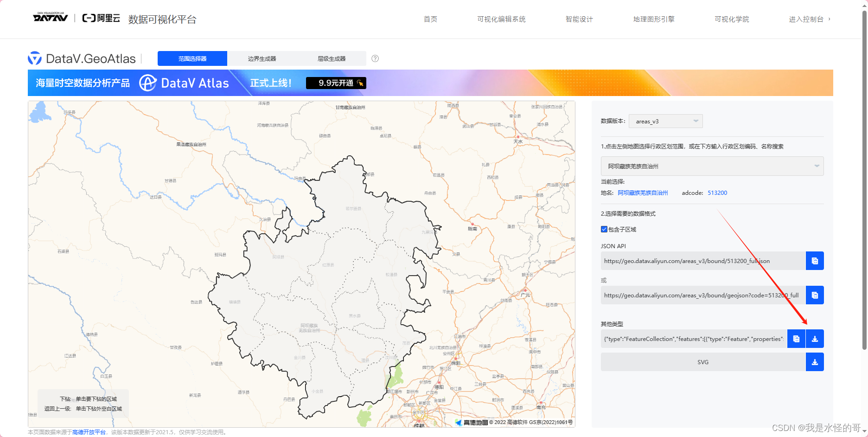Open the 智能设计 menu item
The width and height of the screenshot is (868, 437).
point(579,19)
